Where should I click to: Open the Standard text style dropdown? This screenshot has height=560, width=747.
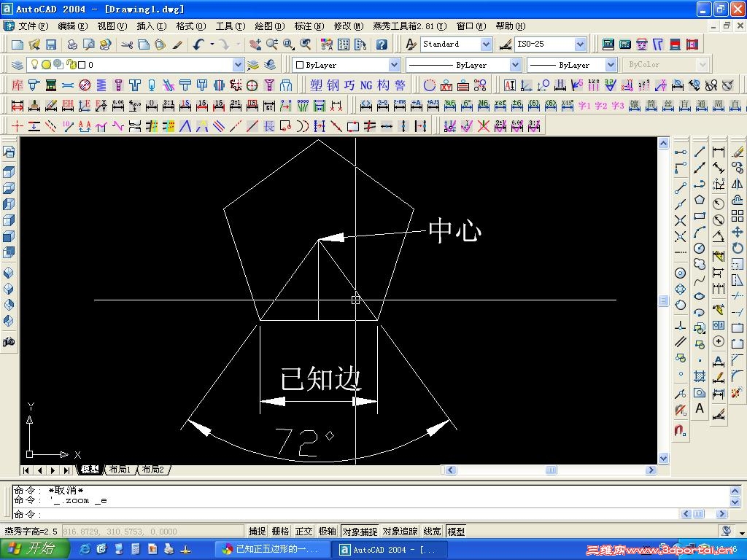point(486,44)
